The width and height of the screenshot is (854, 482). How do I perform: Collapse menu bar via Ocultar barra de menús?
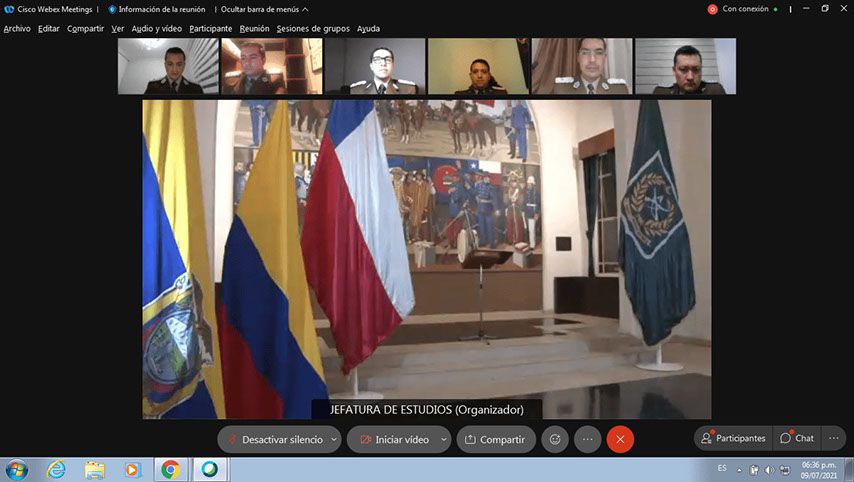point(260,9)
